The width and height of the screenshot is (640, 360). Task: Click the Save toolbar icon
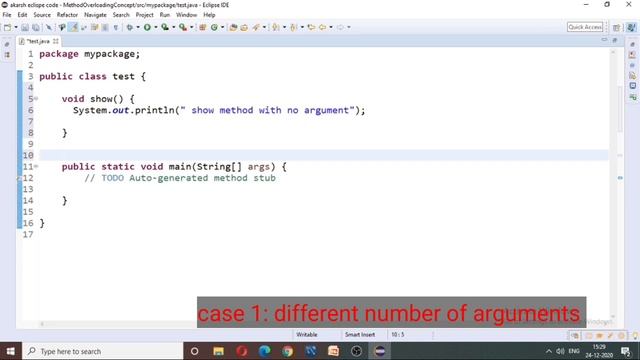(25, 27)
